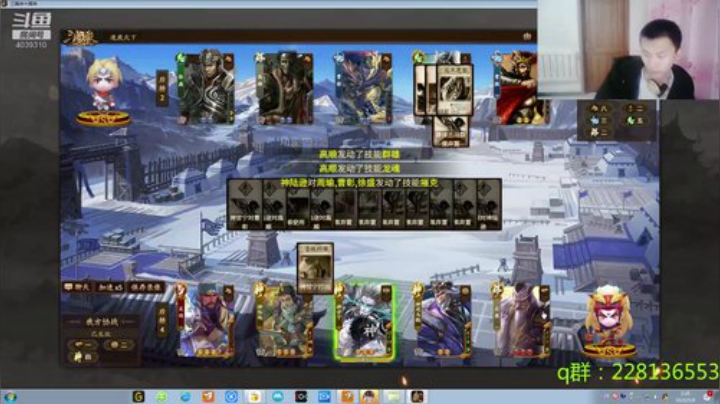
Task: Click the 二 counter in 我方协战 panel
Action: click(118, 344)
